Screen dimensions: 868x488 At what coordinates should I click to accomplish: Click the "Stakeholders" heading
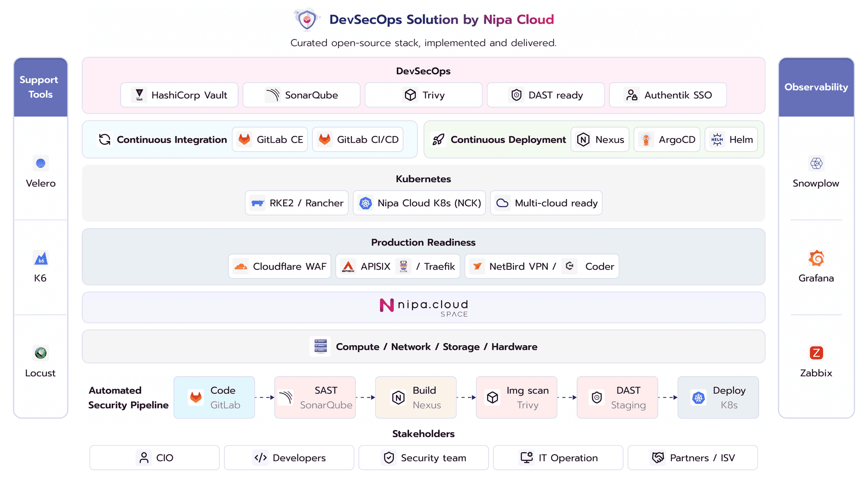coord(423,434)
